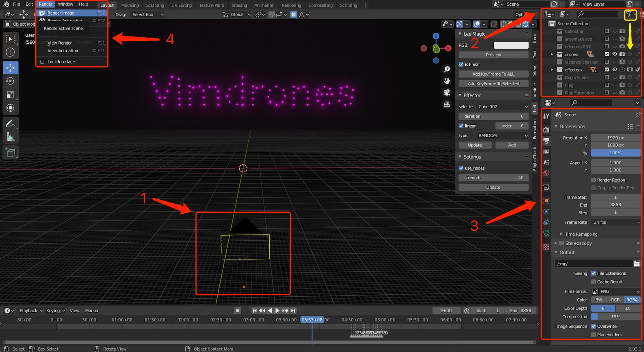This screenshot has width=644, height=352.
Task: Activate the Move tool
Action: tap(11, 68)
